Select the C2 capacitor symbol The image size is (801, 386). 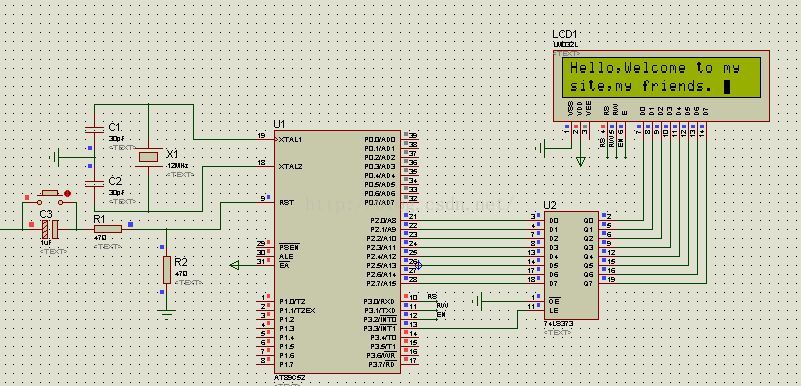click(x=95, y=183)
